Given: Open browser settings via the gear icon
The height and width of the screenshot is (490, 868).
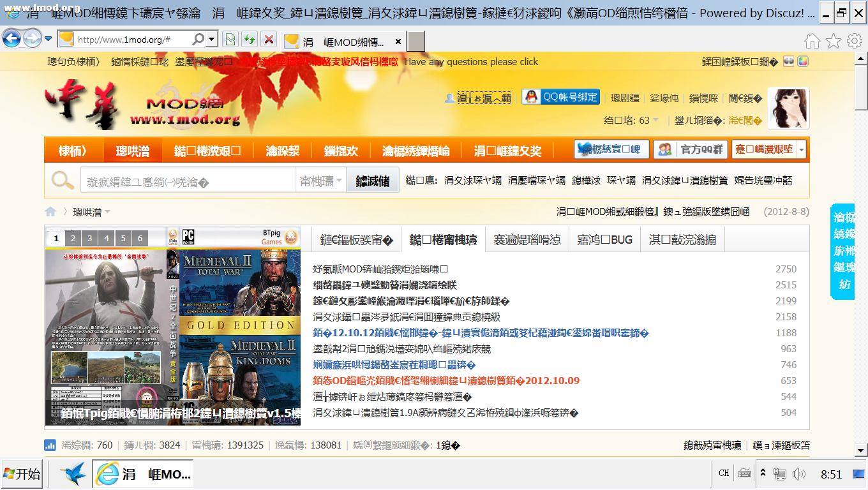Looking at the screenshot, I should (x=854, y=40).
